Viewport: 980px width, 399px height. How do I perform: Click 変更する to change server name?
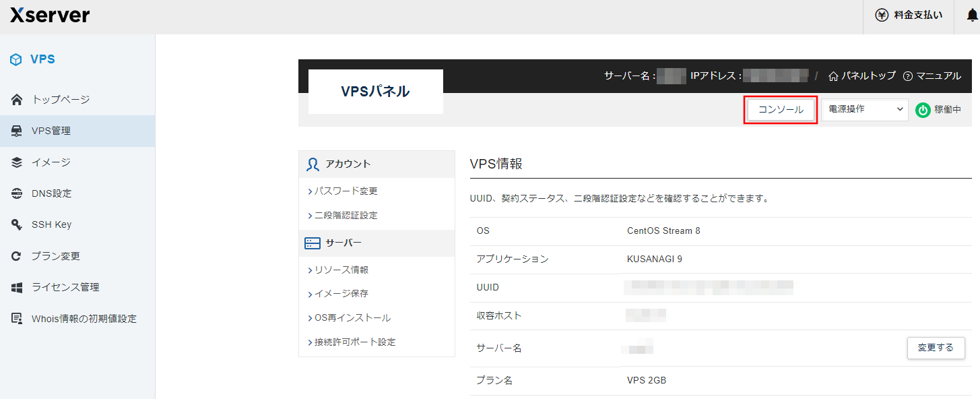pyautogui.click(x=936, y=348)
